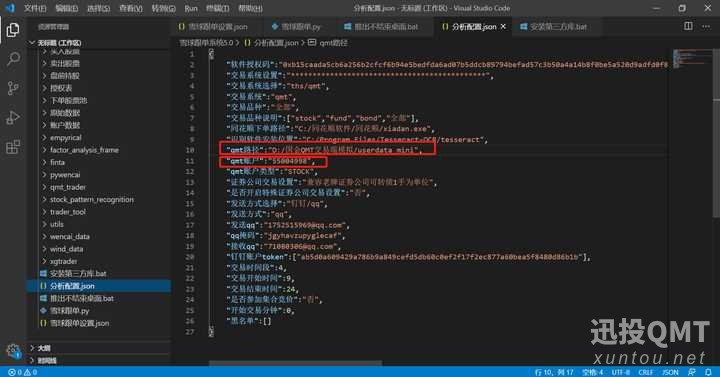Open the 终端 (Terminal) menu
This screenshot has width=720, height=377.
(218, 8)
